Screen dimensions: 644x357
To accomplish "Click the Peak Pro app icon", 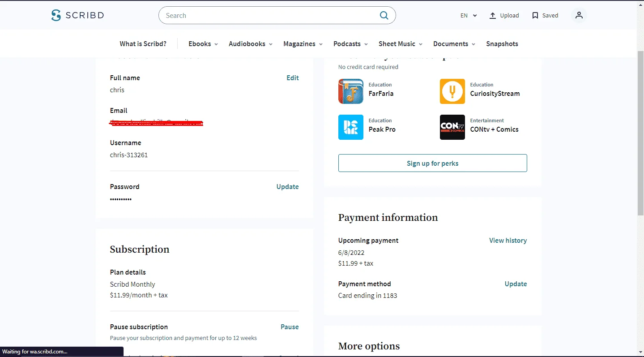I will tap(351, 127).
